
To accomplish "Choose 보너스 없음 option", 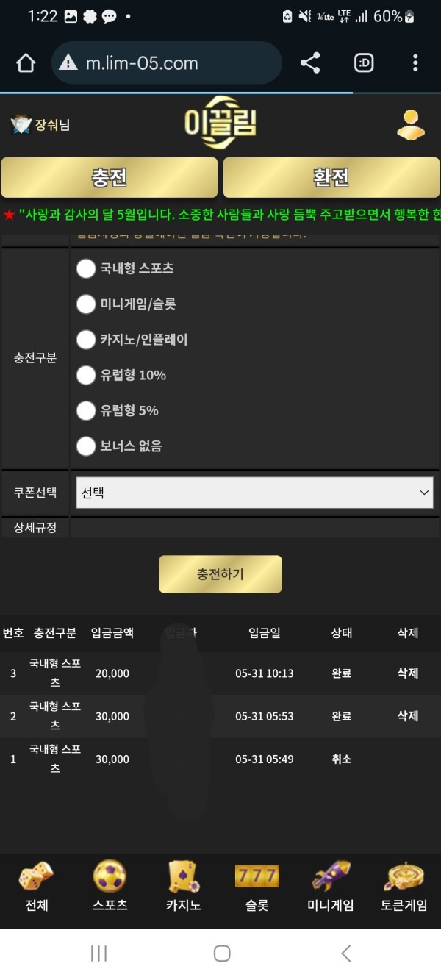I will coord(86,446).
